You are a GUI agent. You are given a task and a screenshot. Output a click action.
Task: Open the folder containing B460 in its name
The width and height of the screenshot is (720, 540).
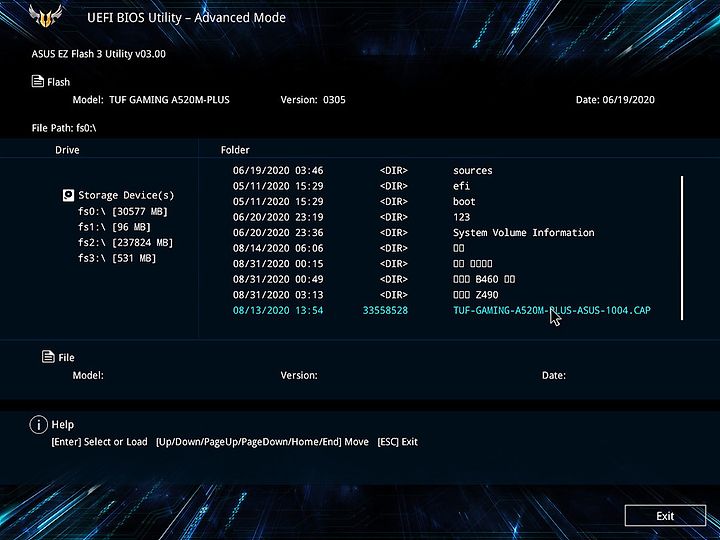tap(484, 279)
